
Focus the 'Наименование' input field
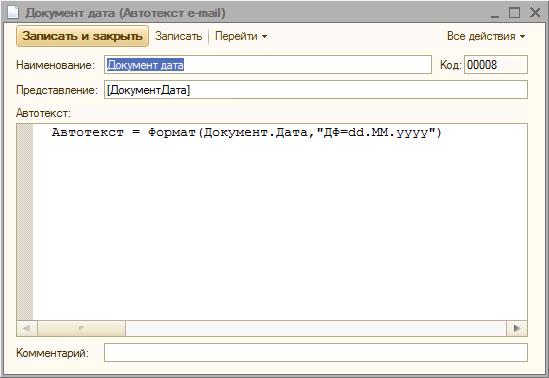tap(268, 65)
